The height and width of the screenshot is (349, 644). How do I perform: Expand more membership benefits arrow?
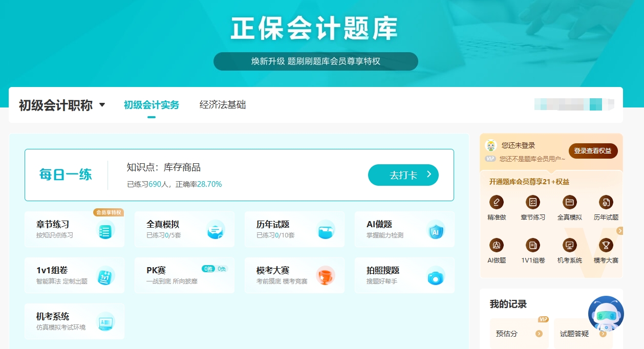click(619, 231)
